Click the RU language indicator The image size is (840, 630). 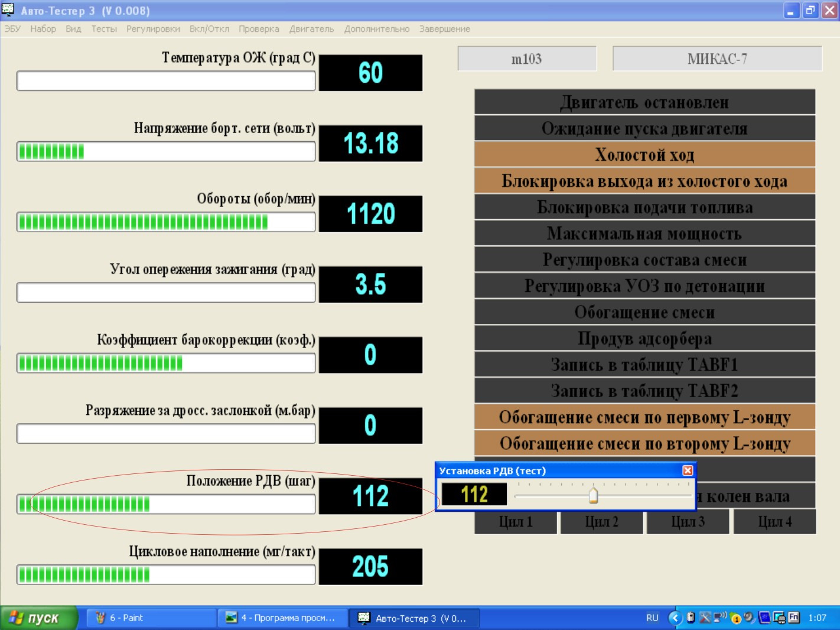click(652, 618)
